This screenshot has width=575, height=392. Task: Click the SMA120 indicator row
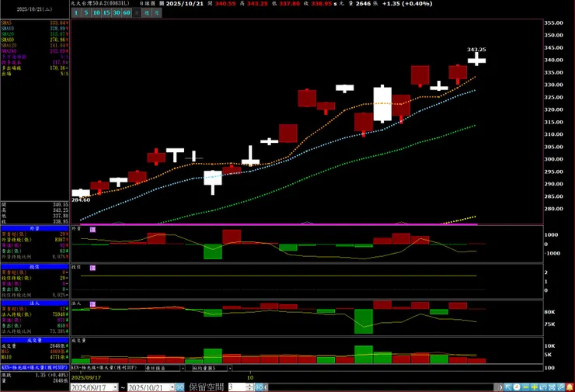pos(34,46)
